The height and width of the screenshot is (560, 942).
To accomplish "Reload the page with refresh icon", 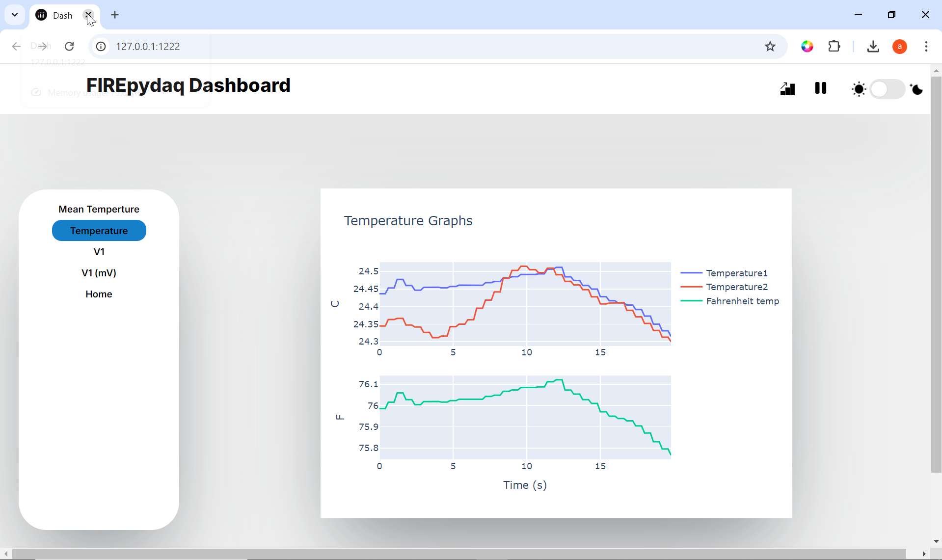I will (69, 46).
